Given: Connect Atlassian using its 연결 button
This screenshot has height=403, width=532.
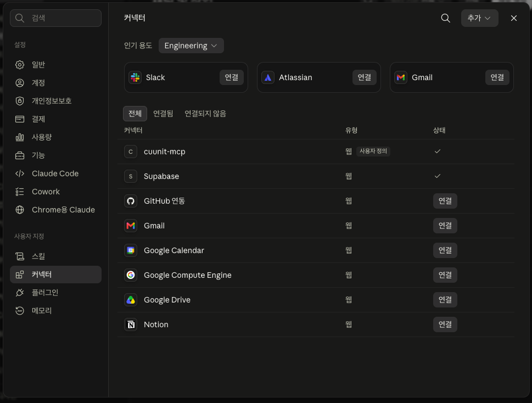Looking at the screenshot, I should click(x=365, y=77).
